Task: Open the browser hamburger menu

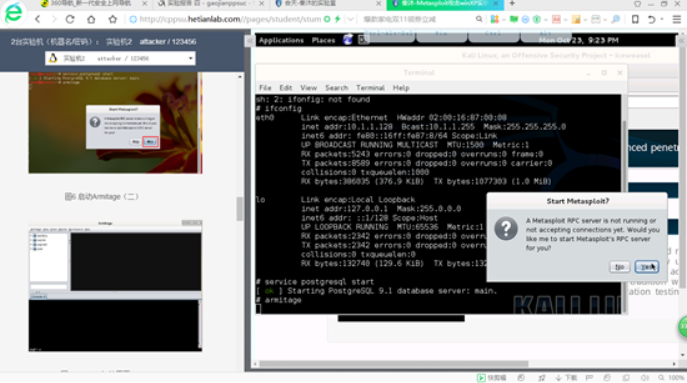Action: click(677, 19)
